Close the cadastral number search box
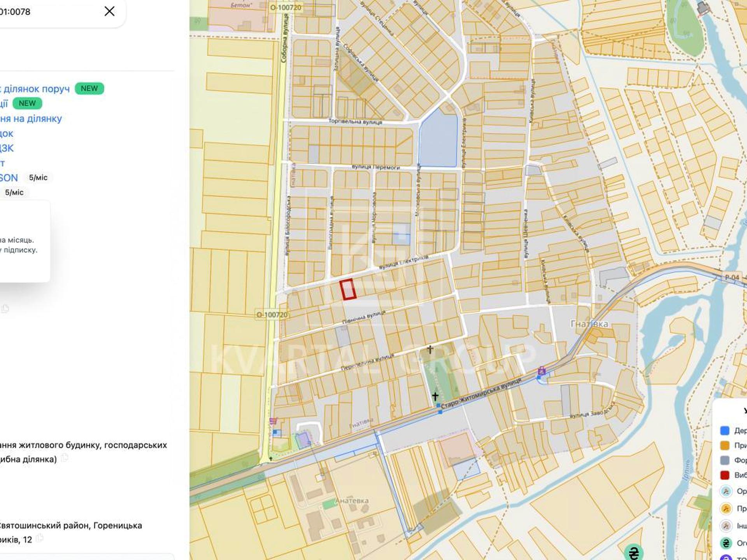Image resolution: width=747 pixels, height=560 pixels. coord(109,11)
